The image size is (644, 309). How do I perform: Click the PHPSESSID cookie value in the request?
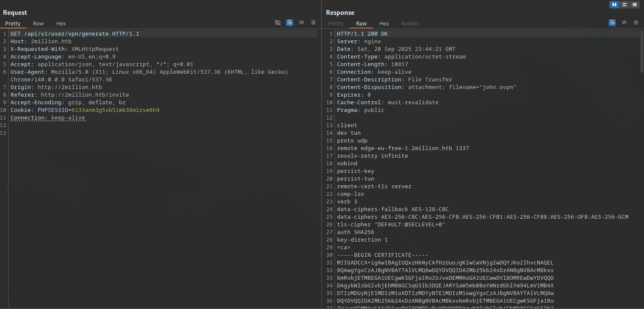(115, 110)
